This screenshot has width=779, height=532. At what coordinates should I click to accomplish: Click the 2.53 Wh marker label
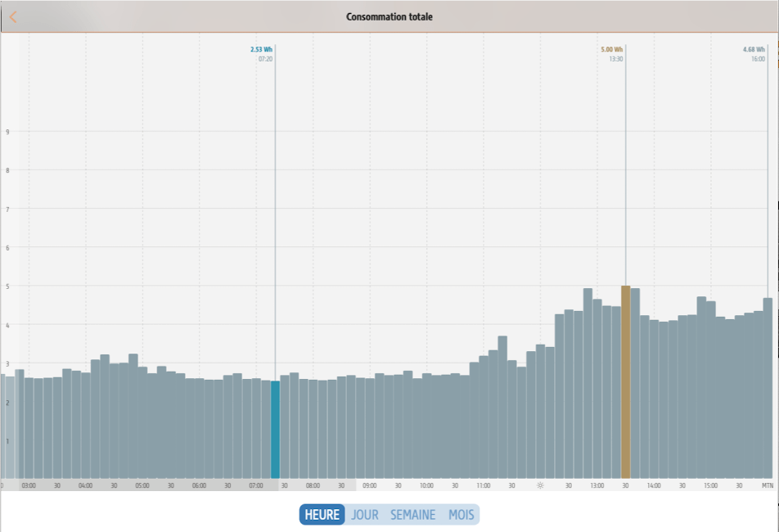pos(262,50)
